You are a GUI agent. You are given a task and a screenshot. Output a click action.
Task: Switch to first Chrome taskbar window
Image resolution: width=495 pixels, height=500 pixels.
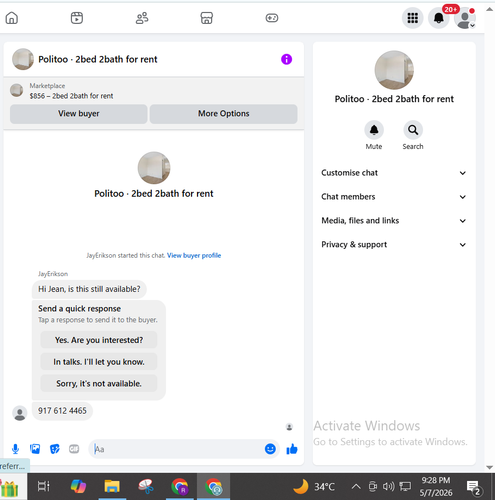(180, 486)
